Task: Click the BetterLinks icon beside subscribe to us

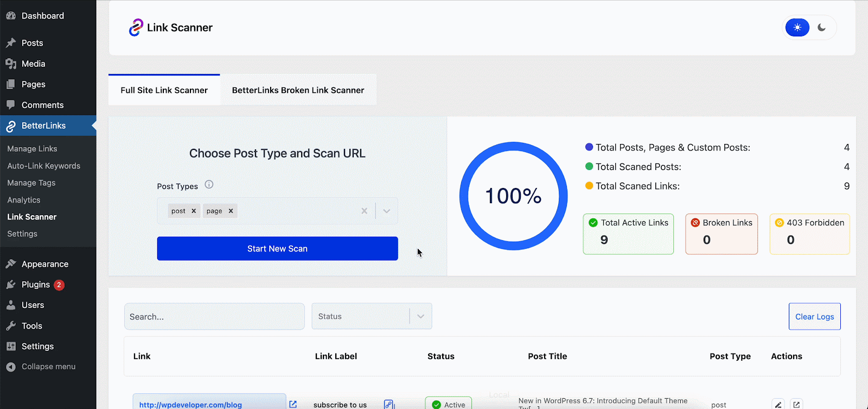Action: pyautogui.click(x=389, y=404)
